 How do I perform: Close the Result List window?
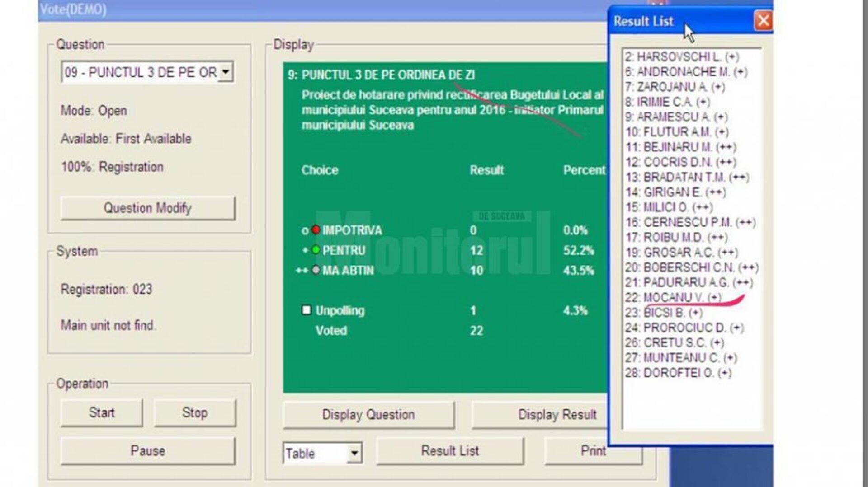pos(763,21)
